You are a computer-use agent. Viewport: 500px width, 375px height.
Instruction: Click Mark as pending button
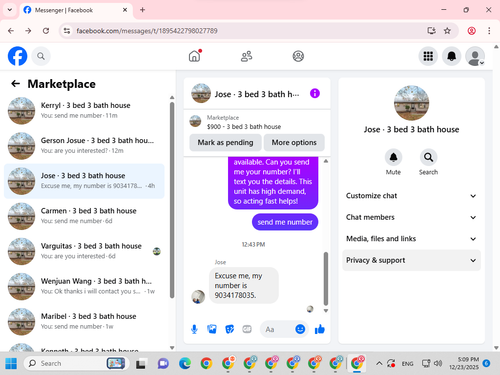225,142
